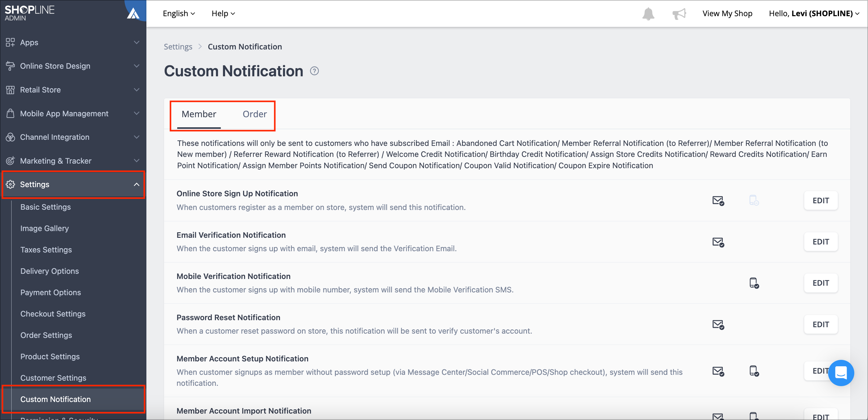Edit the Password Reset Notification
Screen dimensions: 868x420
click(821, 324)
